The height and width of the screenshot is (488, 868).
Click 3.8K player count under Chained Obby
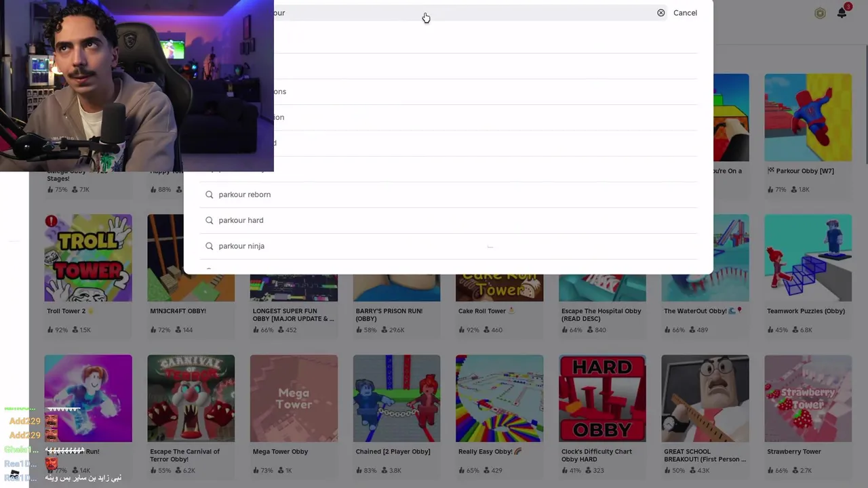pos(390,470)
